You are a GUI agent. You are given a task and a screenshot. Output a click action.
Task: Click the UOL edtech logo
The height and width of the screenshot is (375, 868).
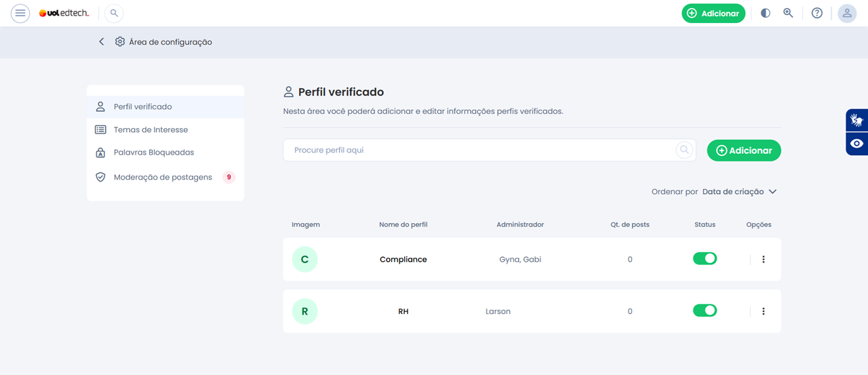[x=64, y=13]
